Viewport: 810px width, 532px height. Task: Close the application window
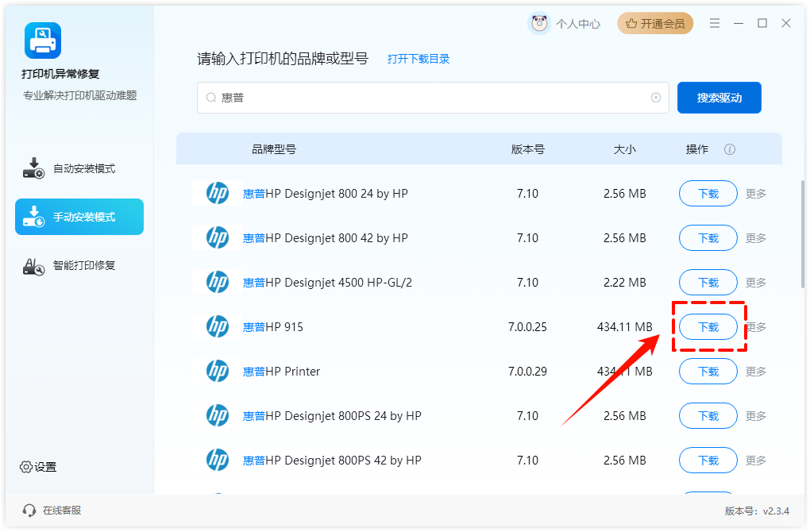coord(785,23)
